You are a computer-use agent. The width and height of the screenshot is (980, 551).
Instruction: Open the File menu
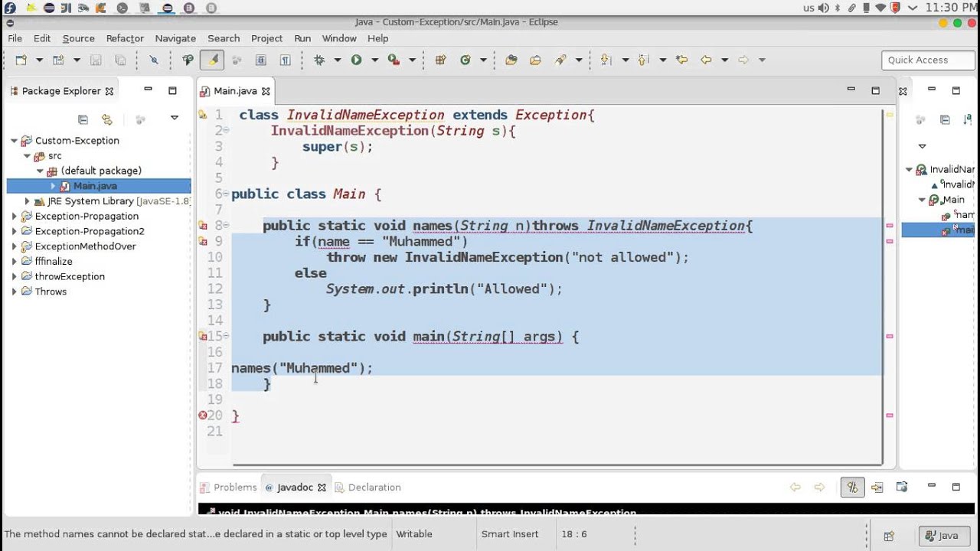tap(15, 38)
